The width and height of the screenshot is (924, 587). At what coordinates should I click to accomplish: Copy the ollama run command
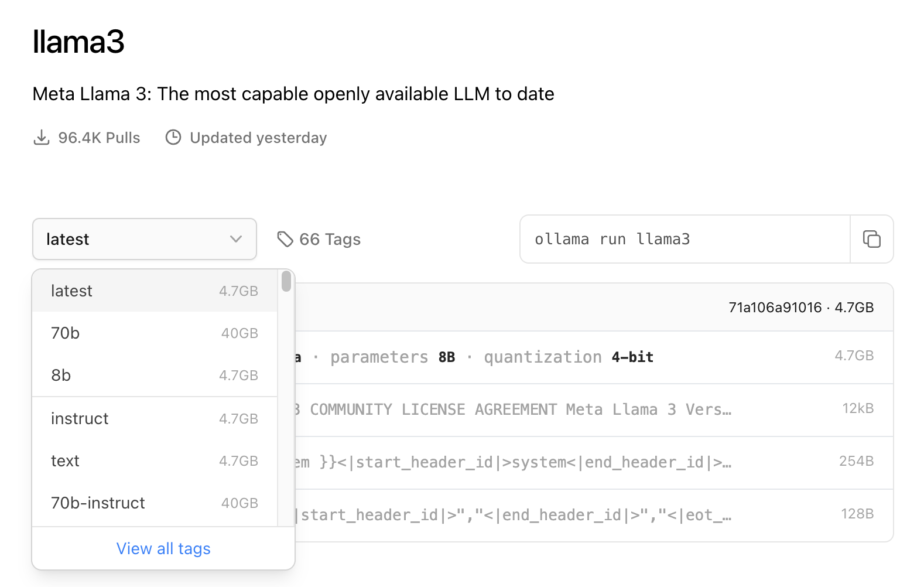[x=871, y=239]
